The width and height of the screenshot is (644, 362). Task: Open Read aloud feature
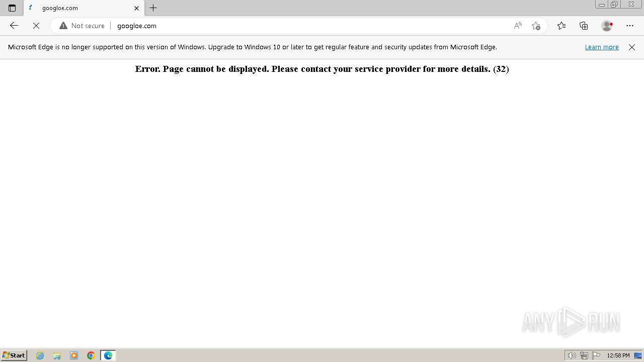[518, 26]
